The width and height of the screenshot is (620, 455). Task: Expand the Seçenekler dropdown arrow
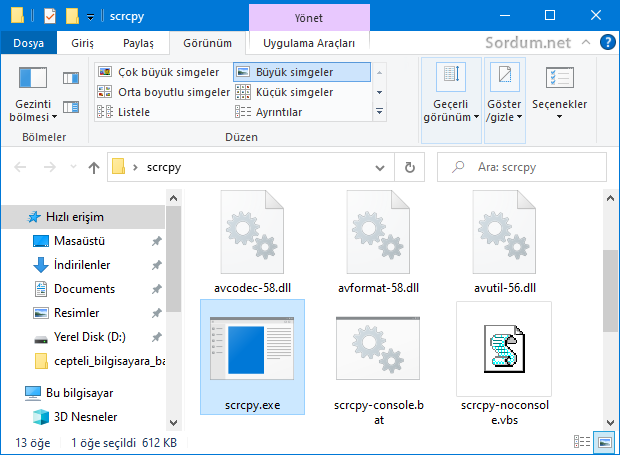559,117
